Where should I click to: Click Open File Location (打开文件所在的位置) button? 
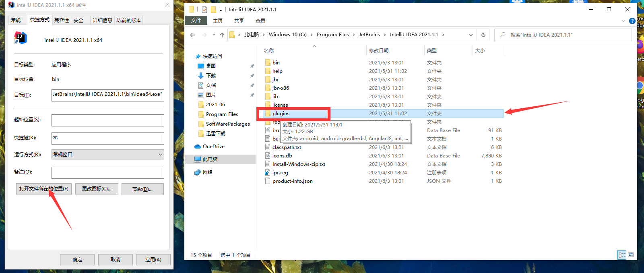[44, 189]
